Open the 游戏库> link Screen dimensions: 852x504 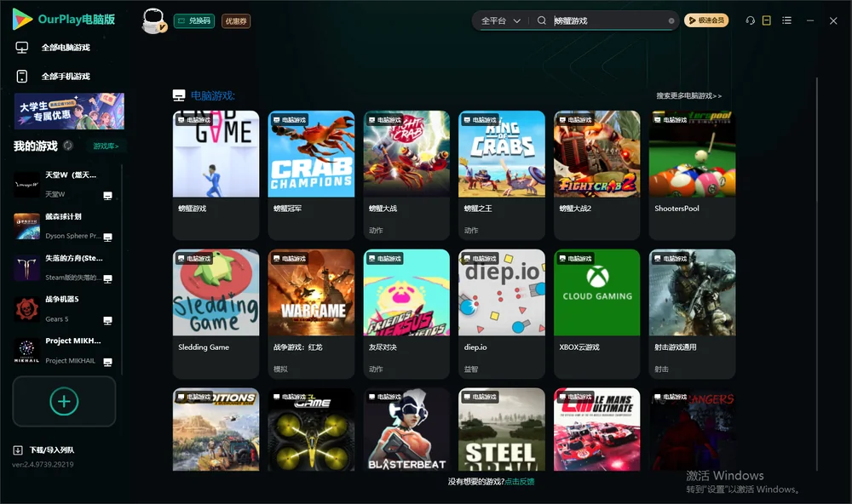coord(106,146)
